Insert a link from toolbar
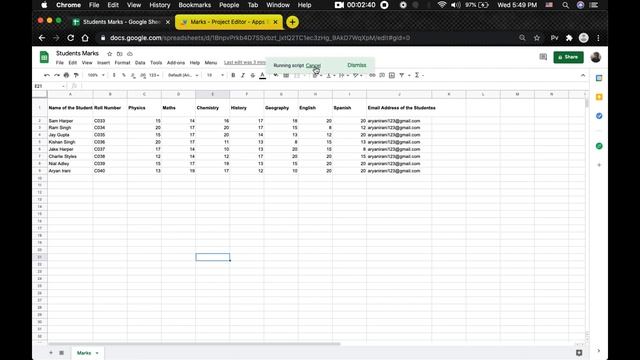 pyautogui.click(x=372, y=75)
